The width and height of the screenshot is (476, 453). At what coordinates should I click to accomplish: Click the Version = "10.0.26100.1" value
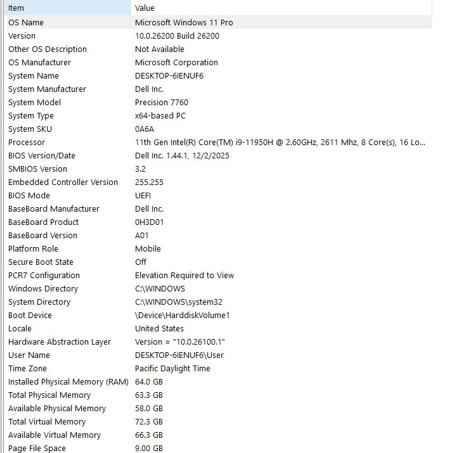180,342
